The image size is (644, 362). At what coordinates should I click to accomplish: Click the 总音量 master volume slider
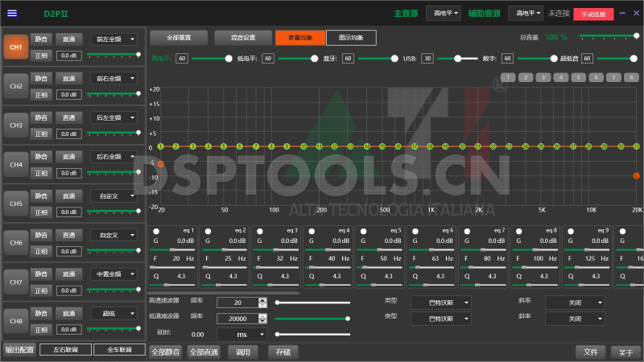point(609,36)
